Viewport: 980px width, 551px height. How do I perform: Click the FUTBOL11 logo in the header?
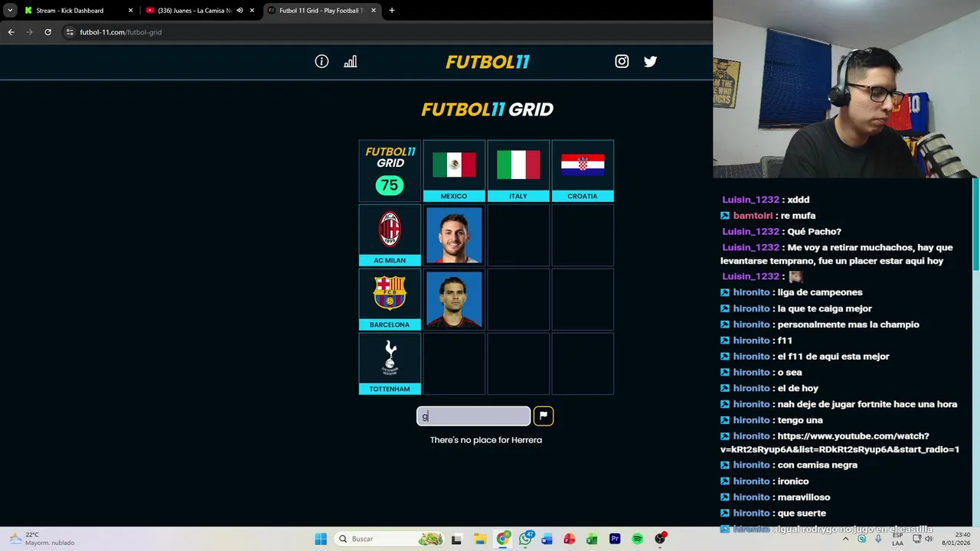488,62
